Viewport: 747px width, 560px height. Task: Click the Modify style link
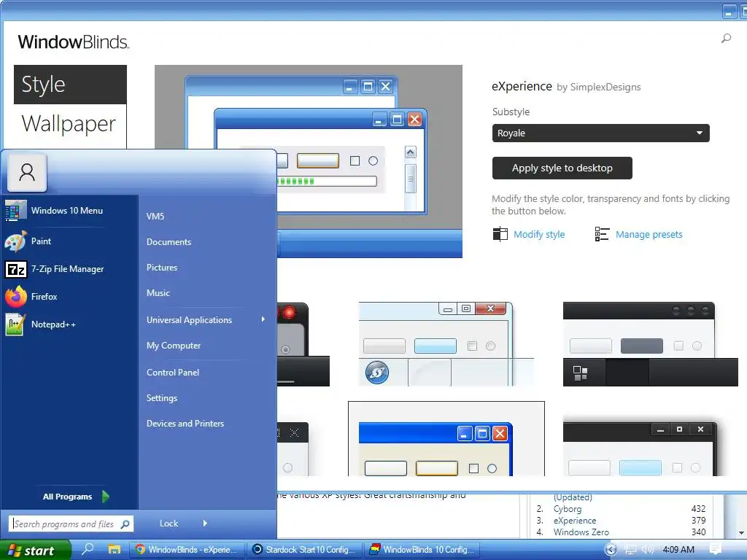click(x=539, y=234)
